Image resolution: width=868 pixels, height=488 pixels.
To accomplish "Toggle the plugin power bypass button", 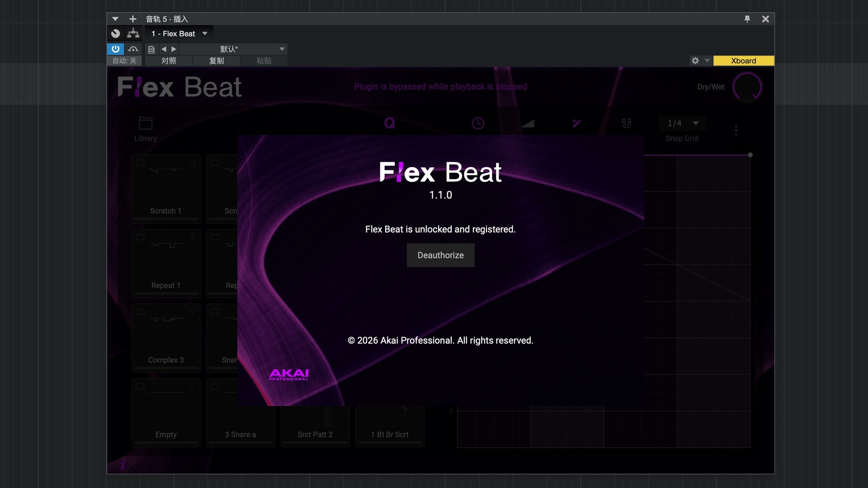I will tap(115, 49).
